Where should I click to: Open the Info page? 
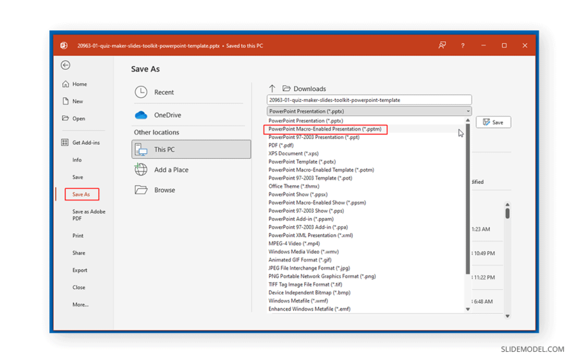pos(77,159)
